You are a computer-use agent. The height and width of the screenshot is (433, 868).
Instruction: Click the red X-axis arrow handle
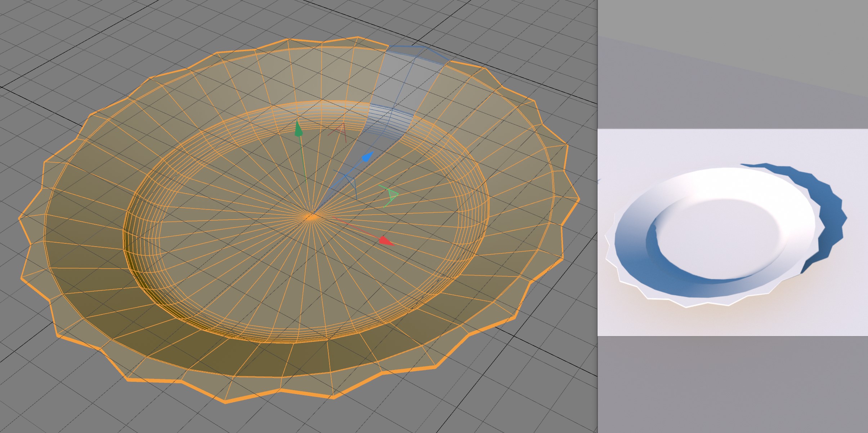pyautogui.click(x=386, y=241)
